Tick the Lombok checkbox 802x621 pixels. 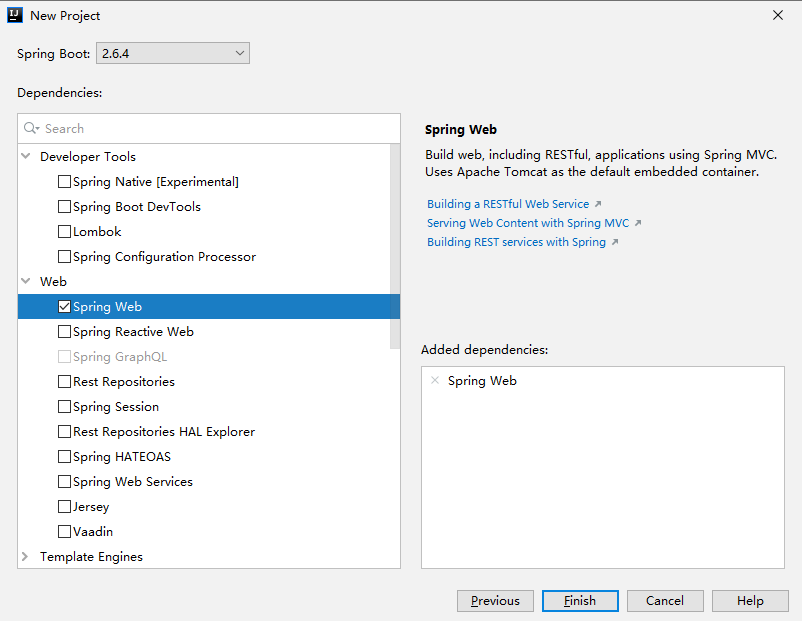click(x=64, y=232)
